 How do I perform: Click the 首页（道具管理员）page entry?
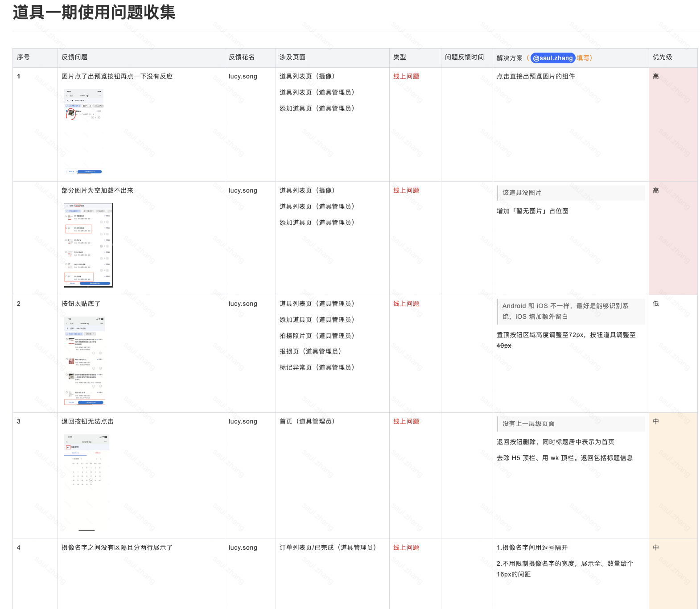point(307,421)
